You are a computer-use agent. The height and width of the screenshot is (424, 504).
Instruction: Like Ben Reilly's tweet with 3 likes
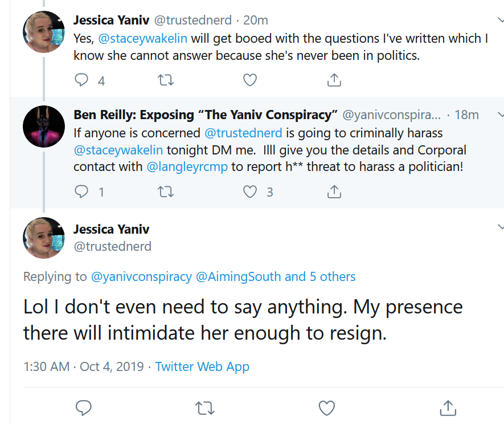pos(250,191)
